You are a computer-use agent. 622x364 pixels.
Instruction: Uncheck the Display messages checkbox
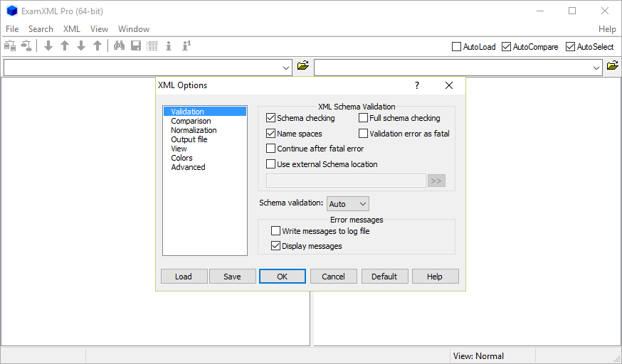click(x=275, y=246)
